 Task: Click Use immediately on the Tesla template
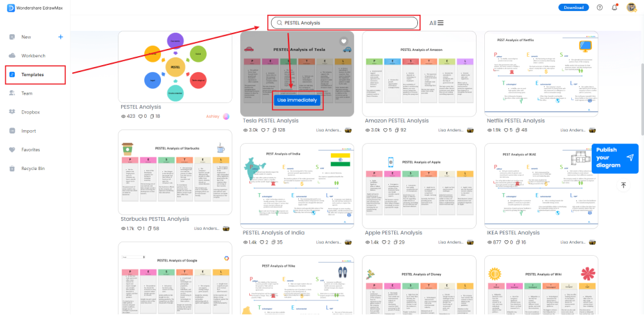(x=297, y=100)
